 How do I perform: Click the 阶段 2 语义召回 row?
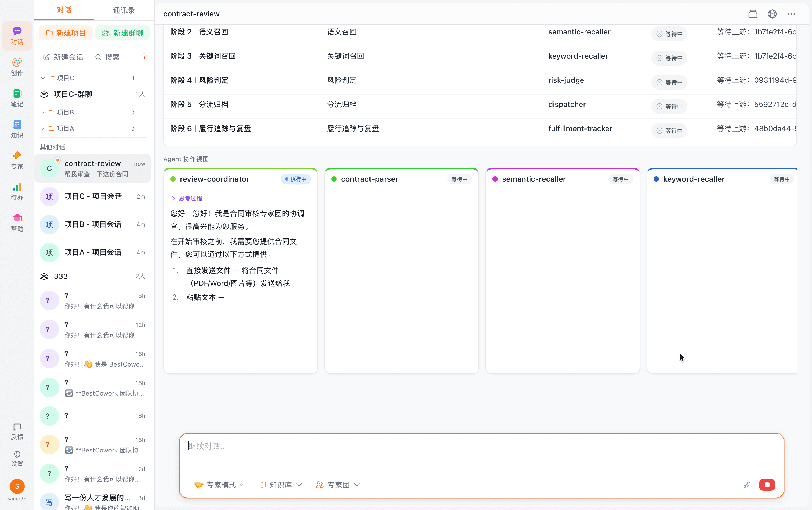point(480,34)
